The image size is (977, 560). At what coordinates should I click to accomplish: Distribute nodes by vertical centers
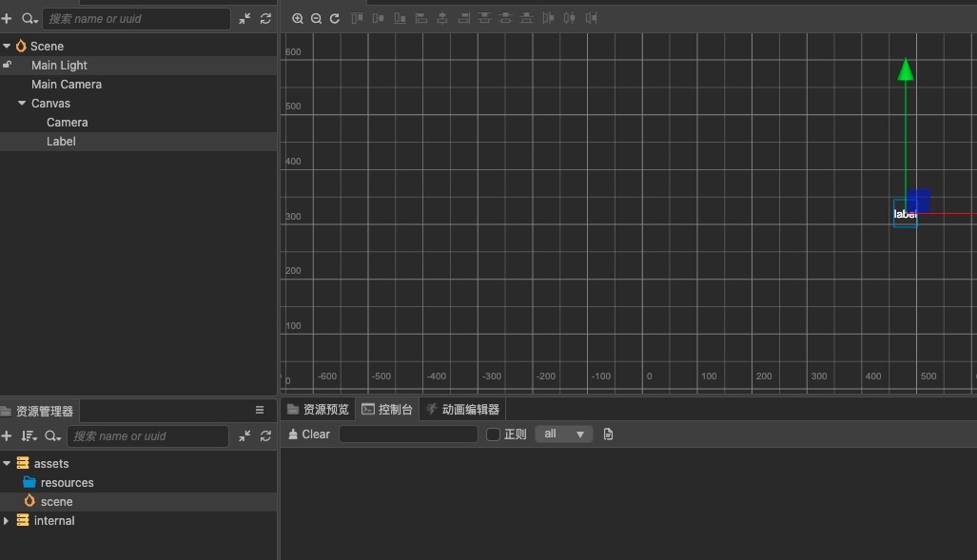[505, 18]
